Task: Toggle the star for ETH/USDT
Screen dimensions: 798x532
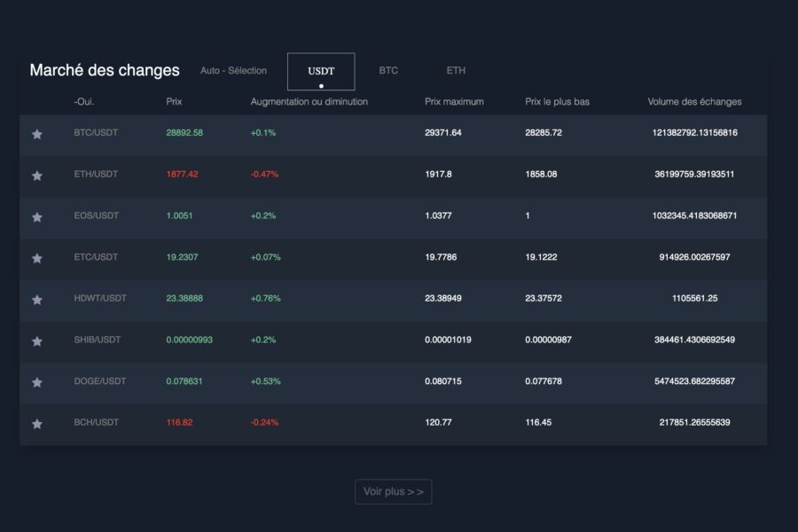Action: 37,176
